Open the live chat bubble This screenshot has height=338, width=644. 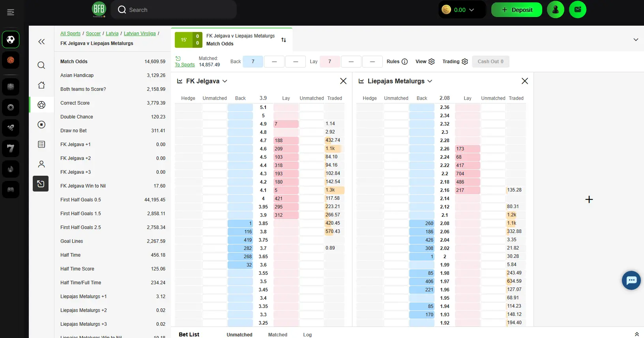click(631, 280)
